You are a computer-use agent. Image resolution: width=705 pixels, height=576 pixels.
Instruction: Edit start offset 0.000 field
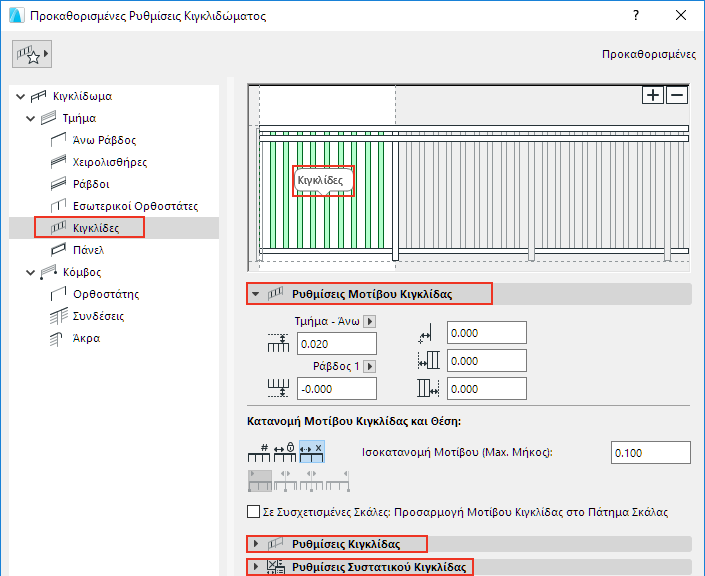pyautogui.click(x=486, y=361)
